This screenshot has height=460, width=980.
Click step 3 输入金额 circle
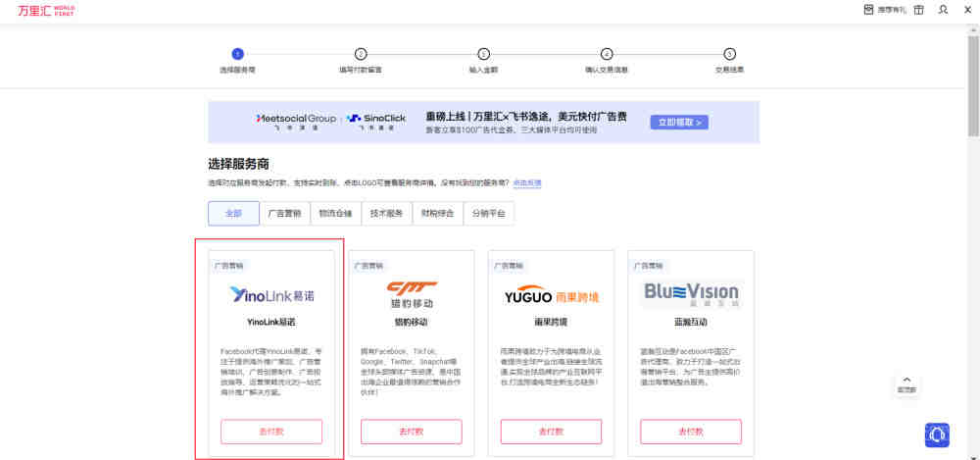(484, 55)
